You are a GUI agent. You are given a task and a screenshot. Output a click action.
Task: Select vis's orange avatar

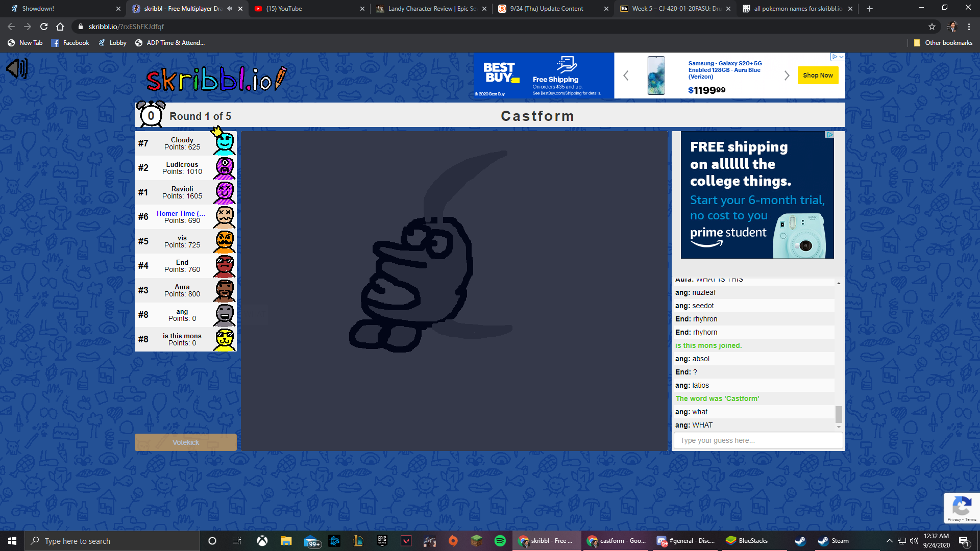click(x=224, y=241)
